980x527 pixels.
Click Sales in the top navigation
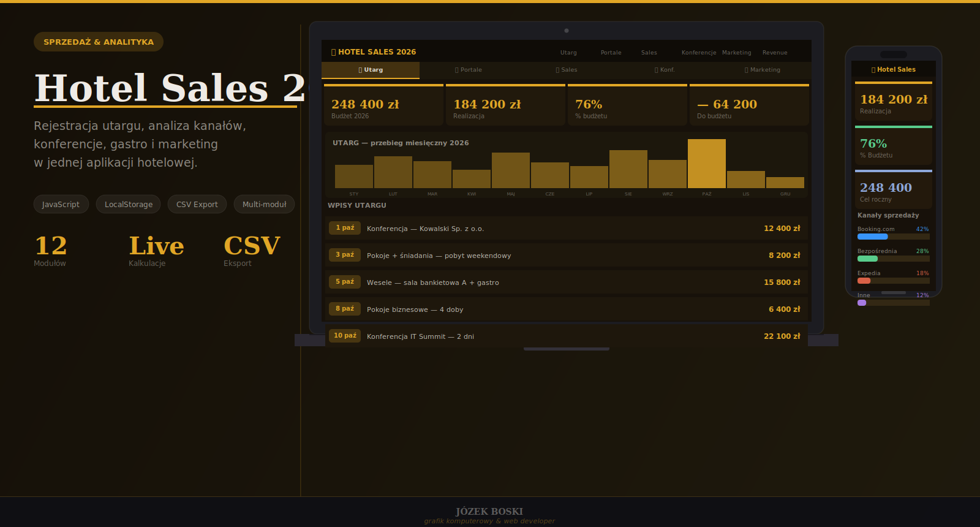(x=649, y=53)
